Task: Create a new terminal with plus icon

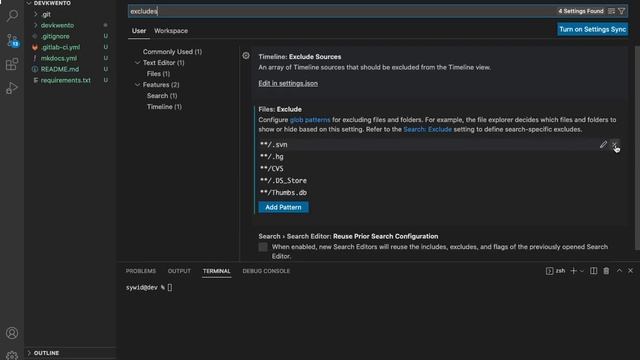Action: click(573, 271)
